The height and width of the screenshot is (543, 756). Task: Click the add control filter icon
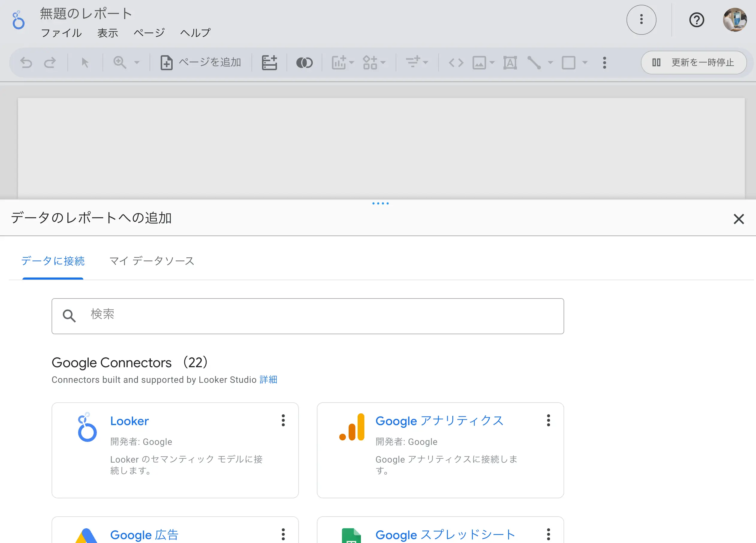pos(413,62)
